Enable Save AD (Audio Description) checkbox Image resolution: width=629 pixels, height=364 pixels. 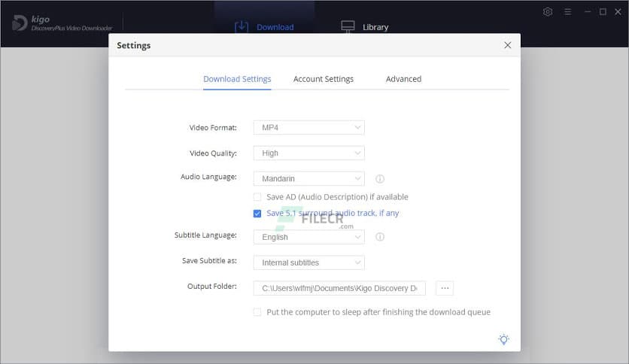(x=257, y=197)
